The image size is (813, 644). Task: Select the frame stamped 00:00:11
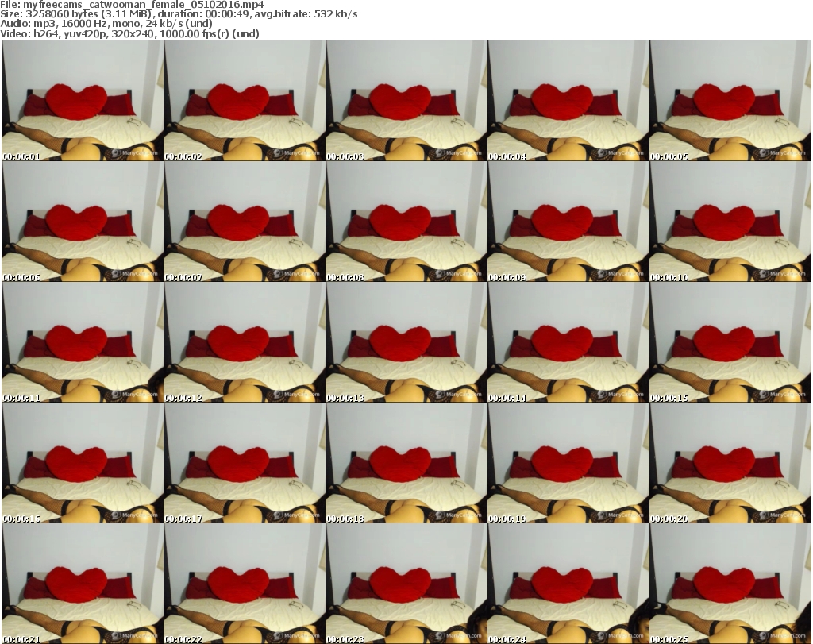(83, 342)
